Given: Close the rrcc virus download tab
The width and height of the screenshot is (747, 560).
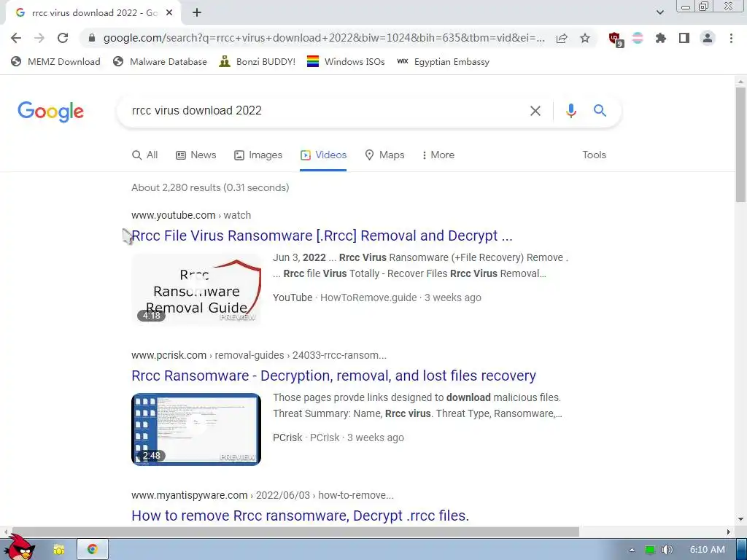Looking at the screenshot, I should tap(169, 13).
